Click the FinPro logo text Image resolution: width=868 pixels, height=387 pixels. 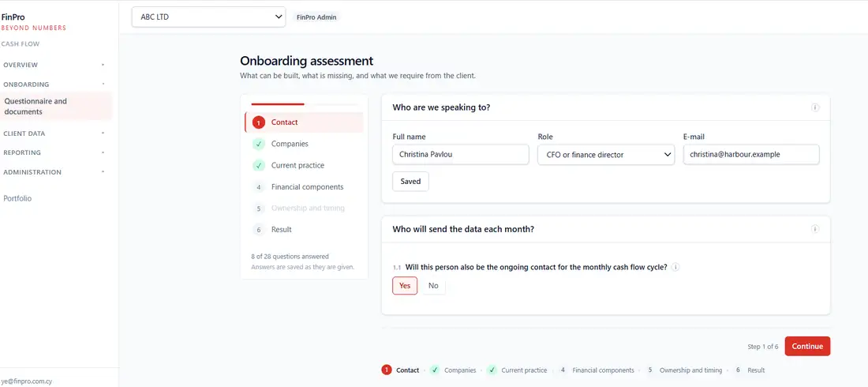click(13, 17)
